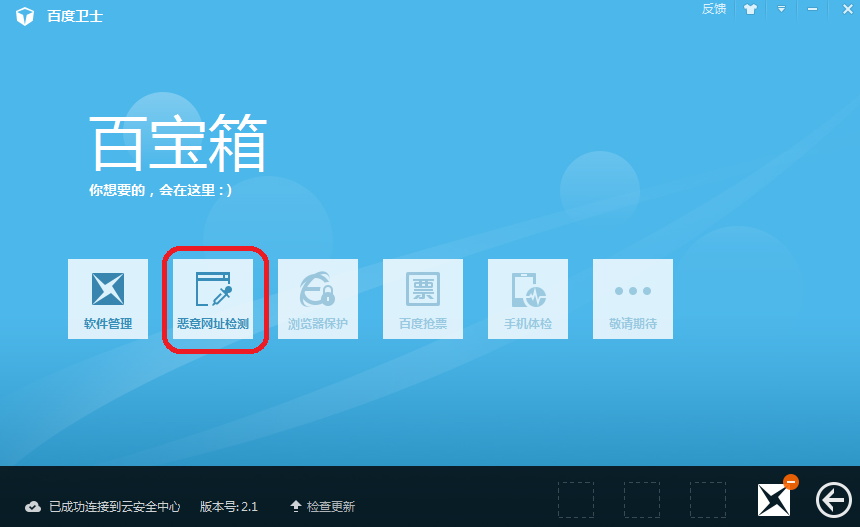Click the 敬请期待 coming soon tile
860x527 pixels.
coord(633,299)
